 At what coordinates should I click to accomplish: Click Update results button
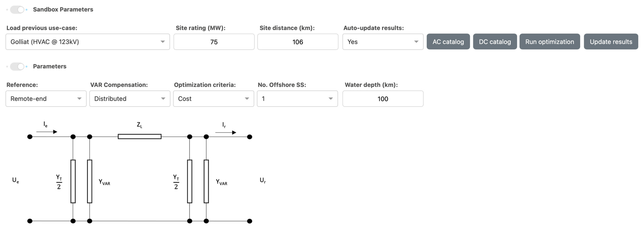[x=611, y=42]
